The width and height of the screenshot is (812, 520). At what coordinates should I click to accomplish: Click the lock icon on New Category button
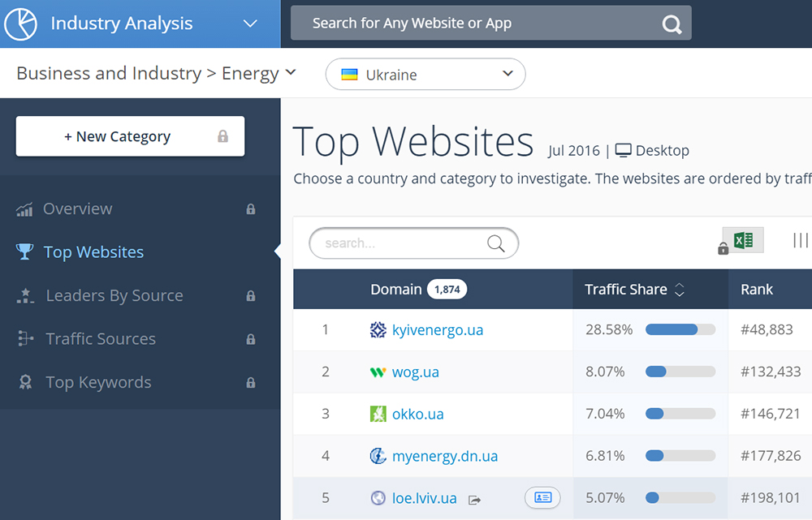click(x=223, y=136)
